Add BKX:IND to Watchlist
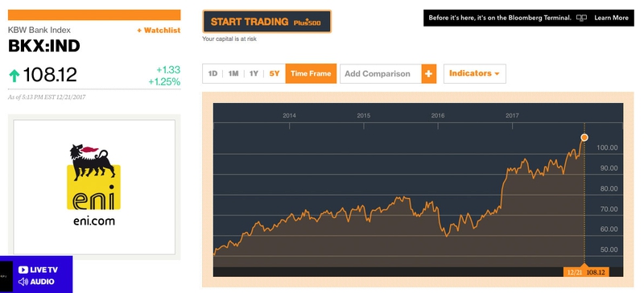Screen dimensions: 644x293 pyautogui.click(x=159, y=30)
